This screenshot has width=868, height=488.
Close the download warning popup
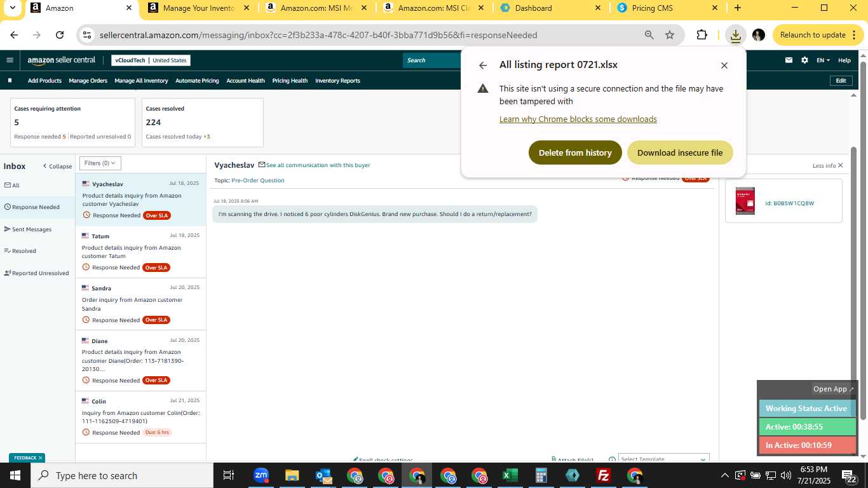pyautogui.click(x=724, y=65)
